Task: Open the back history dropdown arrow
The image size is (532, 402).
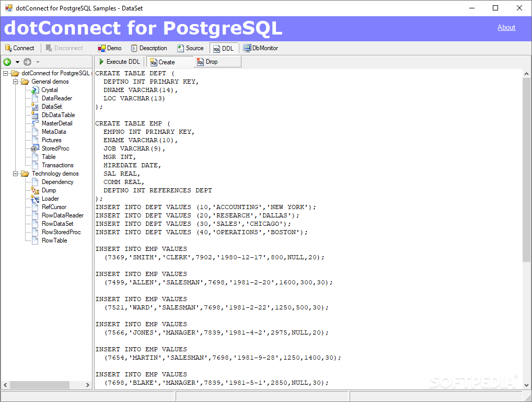Action: (17, 62)
